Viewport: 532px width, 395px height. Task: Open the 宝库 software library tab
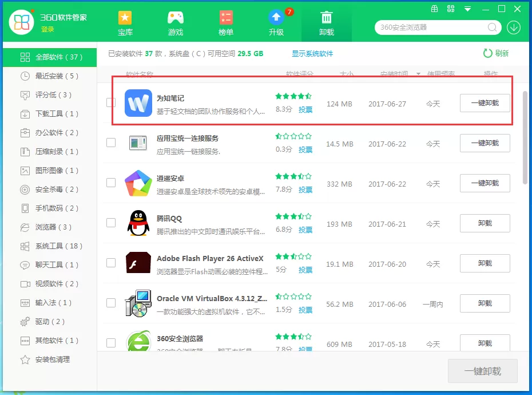coord(125,23)
